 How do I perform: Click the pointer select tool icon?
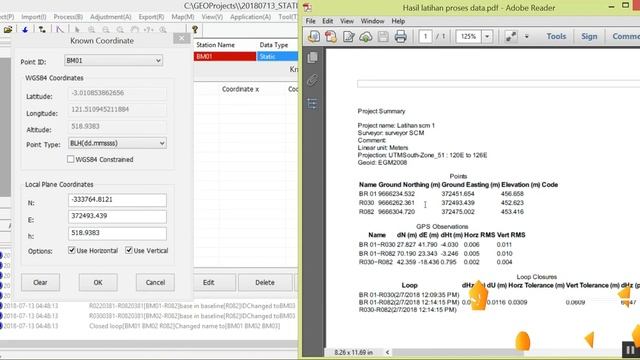click(x=77, y=30)
